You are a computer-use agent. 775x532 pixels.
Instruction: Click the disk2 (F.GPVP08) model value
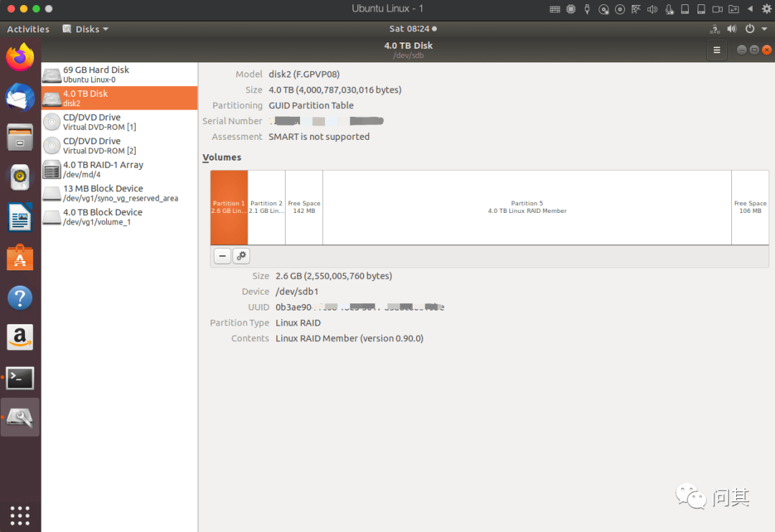click(x=304, y=74)
